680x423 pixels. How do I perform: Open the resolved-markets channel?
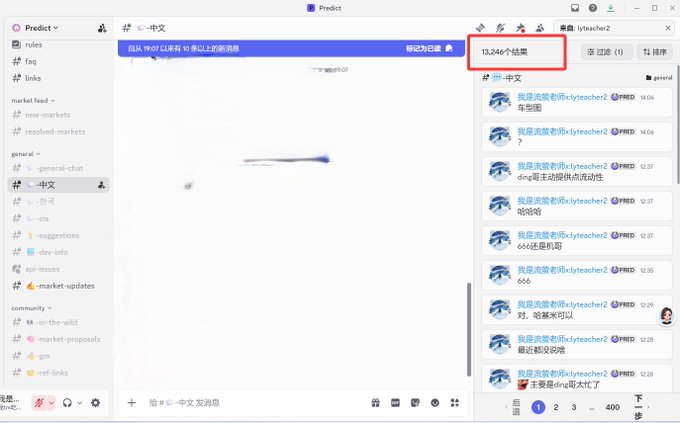[x=59, y=131]
